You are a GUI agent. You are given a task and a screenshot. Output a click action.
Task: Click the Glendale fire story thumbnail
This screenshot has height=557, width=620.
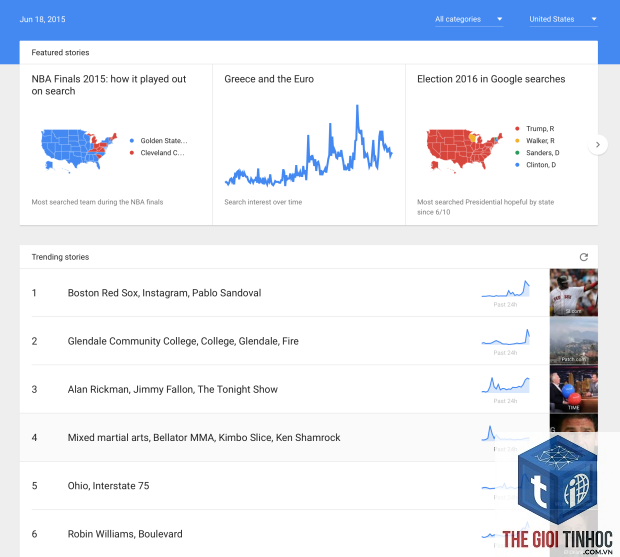click(573, 341)
